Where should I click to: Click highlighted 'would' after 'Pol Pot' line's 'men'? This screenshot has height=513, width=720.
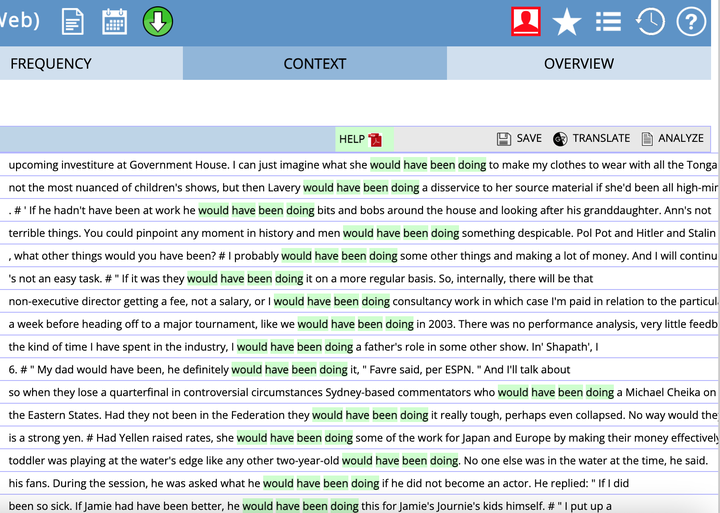coord(358,233)
